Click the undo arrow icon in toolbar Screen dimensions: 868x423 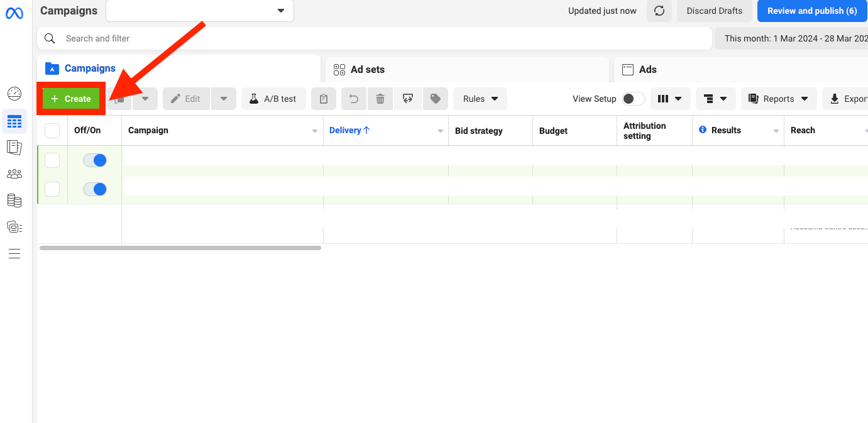(354, 99)
